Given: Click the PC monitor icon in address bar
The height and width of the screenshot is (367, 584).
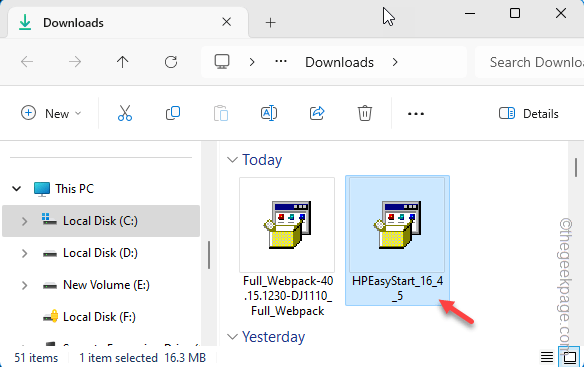Looking at the screenshot, I should pyautogui.click(x=222, y=61).
